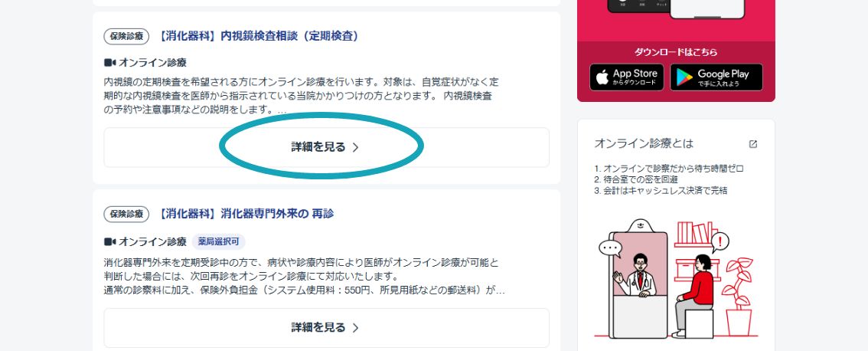Click 保険診療 tag on 内視鏡検査相談 card
The width and height of the screenshot is (868, 351).
126,37
